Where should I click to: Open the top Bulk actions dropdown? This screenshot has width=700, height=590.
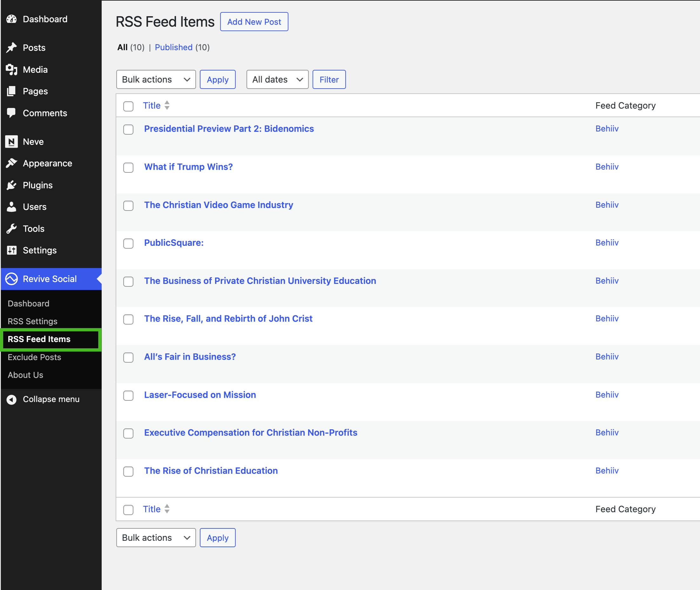pos(156,79)
